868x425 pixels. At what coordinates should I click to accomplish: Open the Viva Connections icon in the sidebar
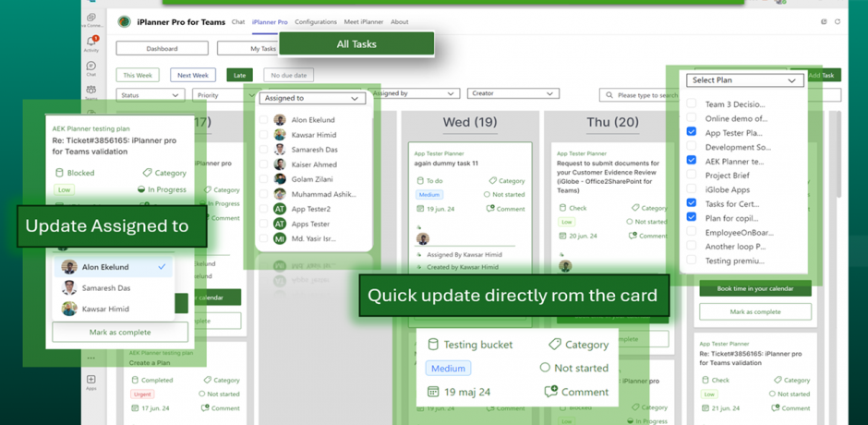(x=91, y=18)
